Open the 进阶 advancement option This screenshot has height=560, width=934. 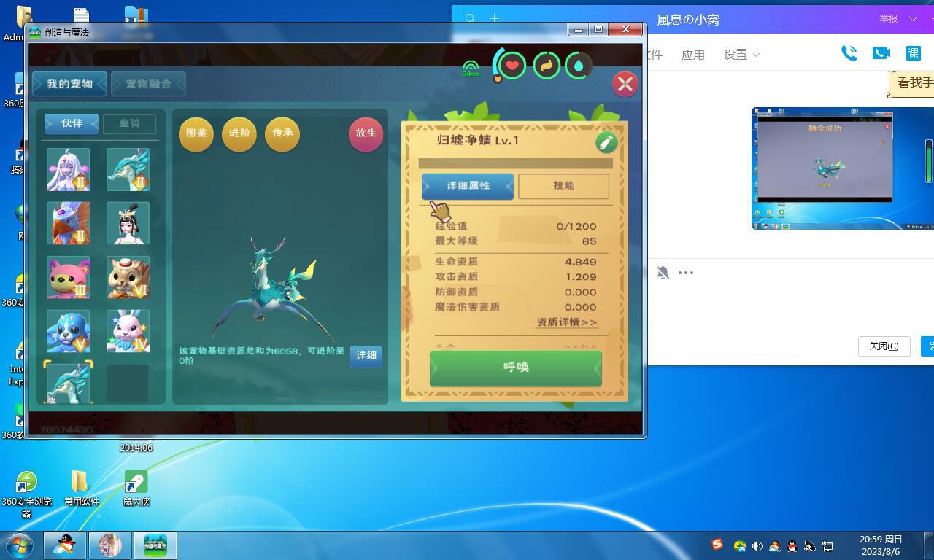(239, 133)
